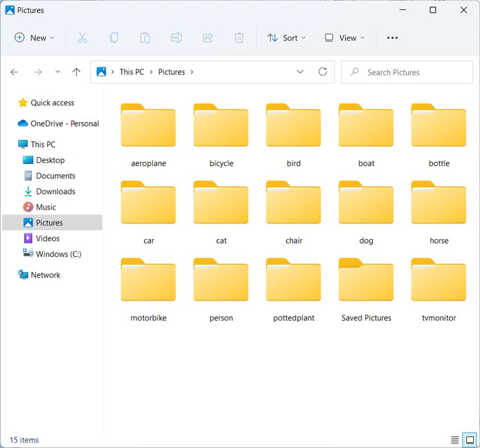Select the boat folder
Screen dimensions: 480x448
point(366,135)
